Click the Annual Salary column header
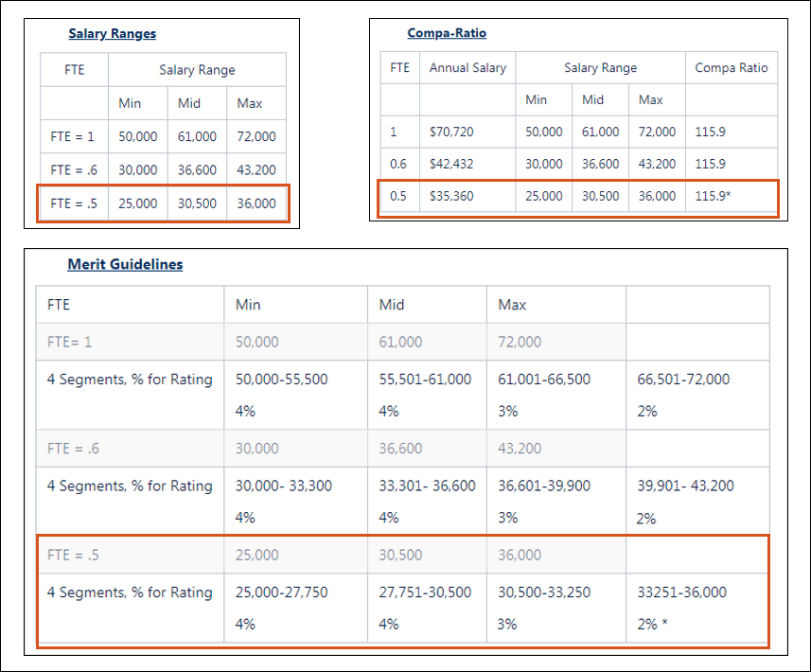Image resolution: width=811 pixels, height=672 pixels. 467,67
